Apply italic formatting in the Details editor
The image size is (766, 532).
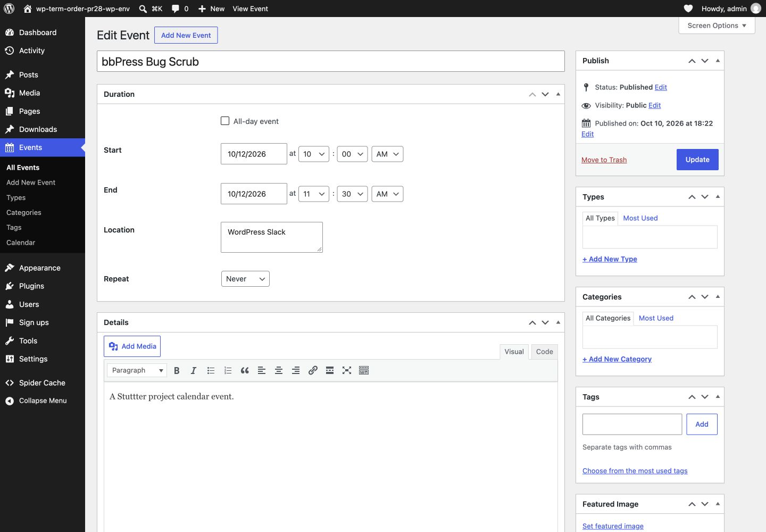194,370
